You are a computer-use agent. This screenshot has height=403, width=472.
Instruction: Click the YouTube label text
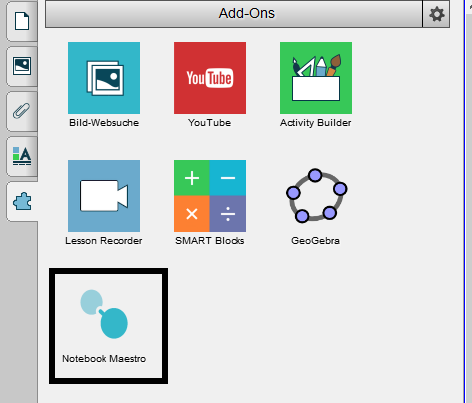(x=210, y=123)
